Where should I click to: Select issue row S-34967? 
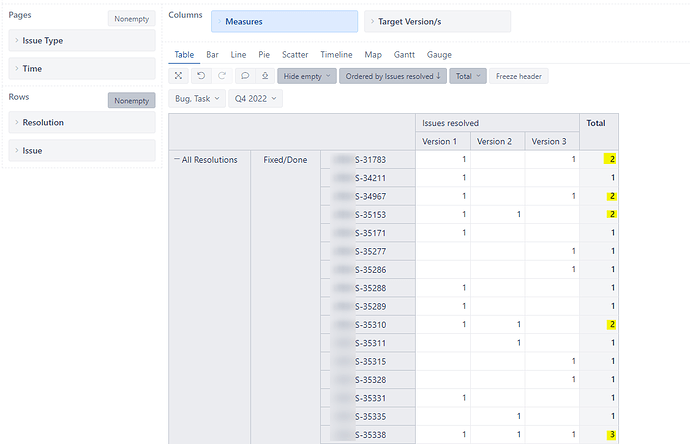click(368, 196)
